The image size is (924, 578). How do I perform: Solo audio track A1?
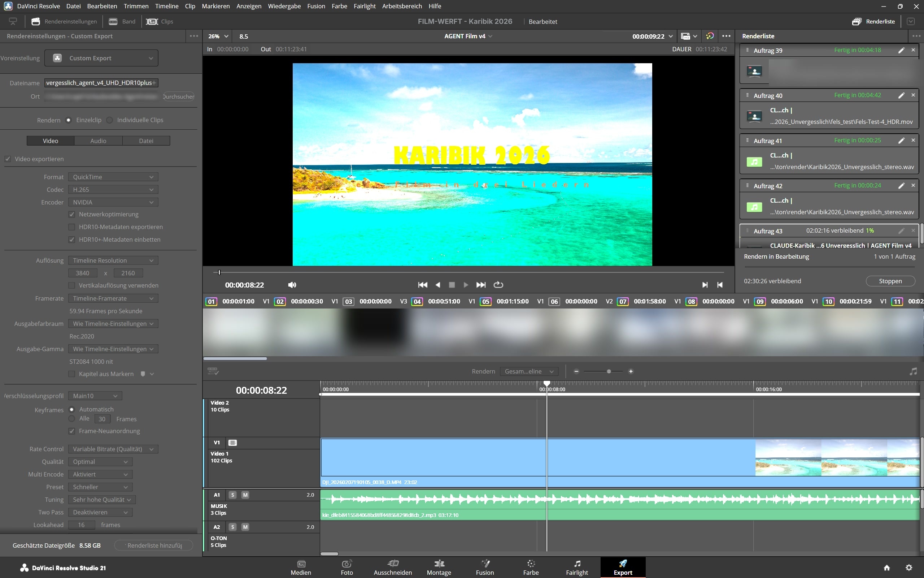coord(232,495)
